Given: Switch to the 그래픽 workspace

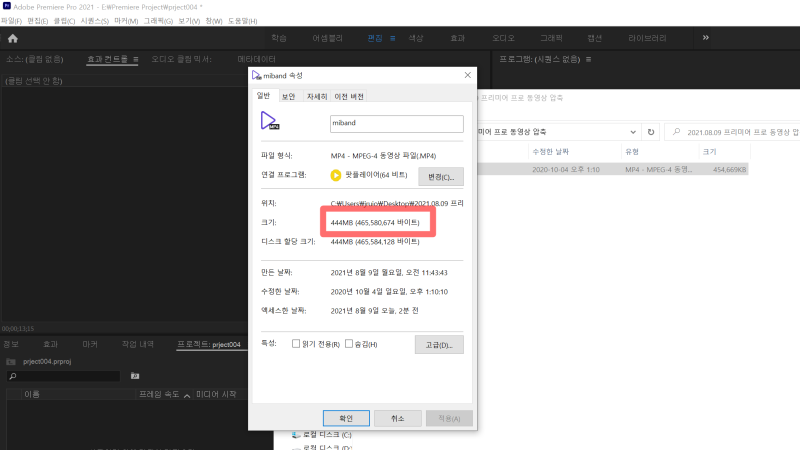Looking at the screenshot, I should 552,38.
